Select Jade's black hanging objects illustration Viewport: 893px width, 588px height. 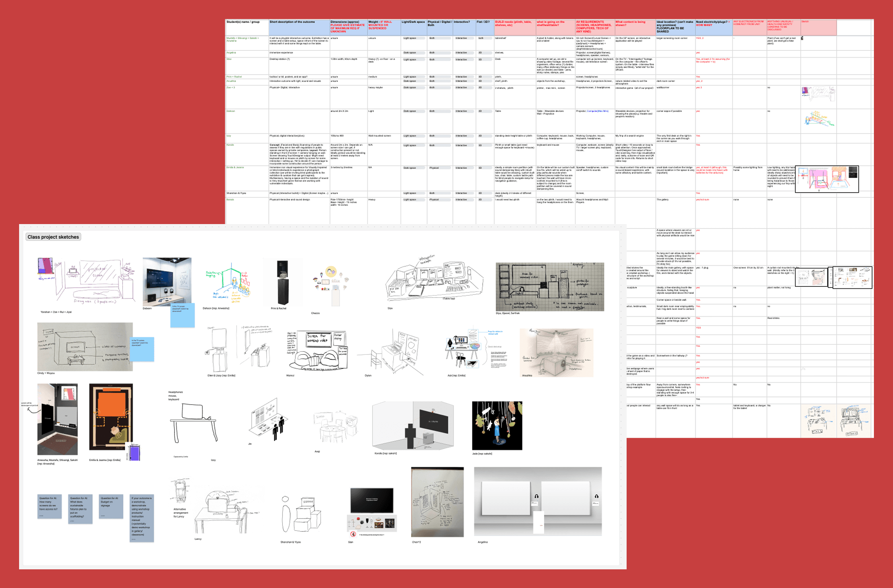click(x=497, y=426)
